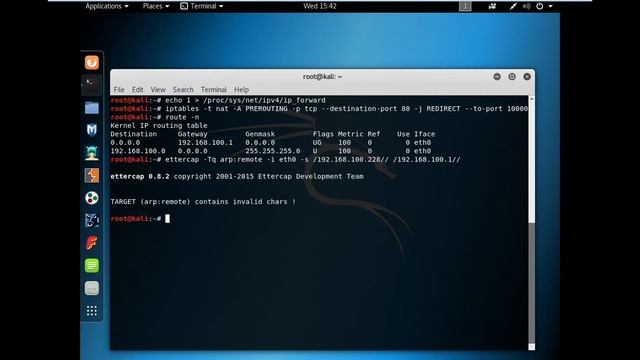Click gateway value 192.168.100.1 in routing table

[x=205, y=142]
